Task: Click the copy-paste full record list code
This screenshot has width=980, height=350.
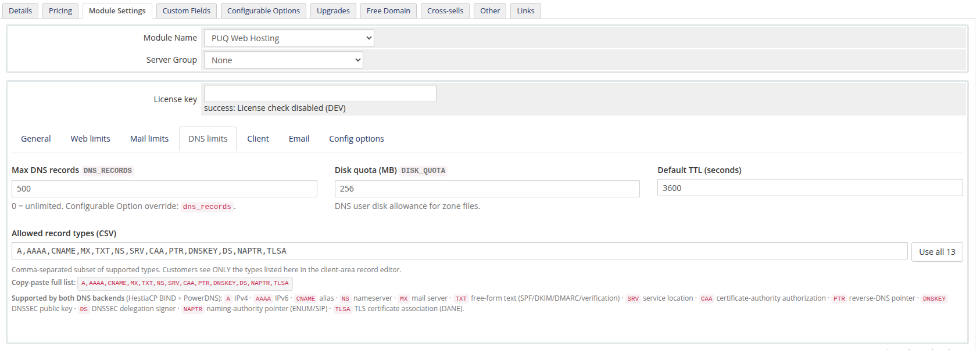Action: click(185, 283)
